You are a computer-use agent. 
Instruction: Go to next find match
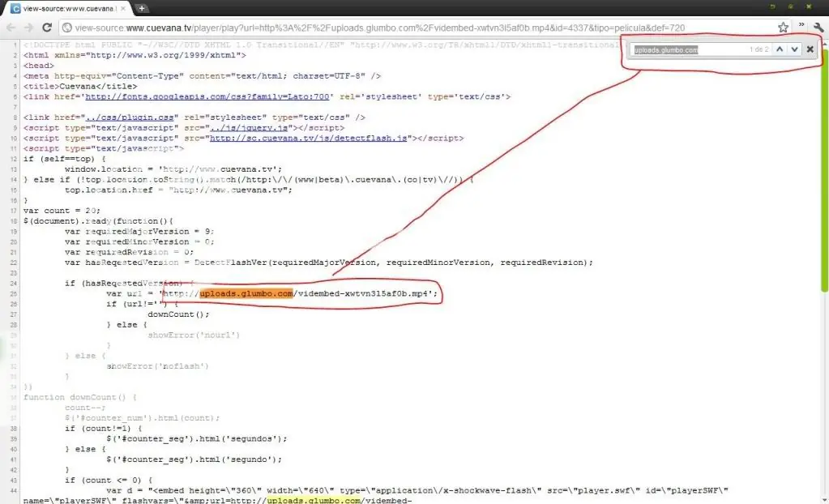pos(794,49)
